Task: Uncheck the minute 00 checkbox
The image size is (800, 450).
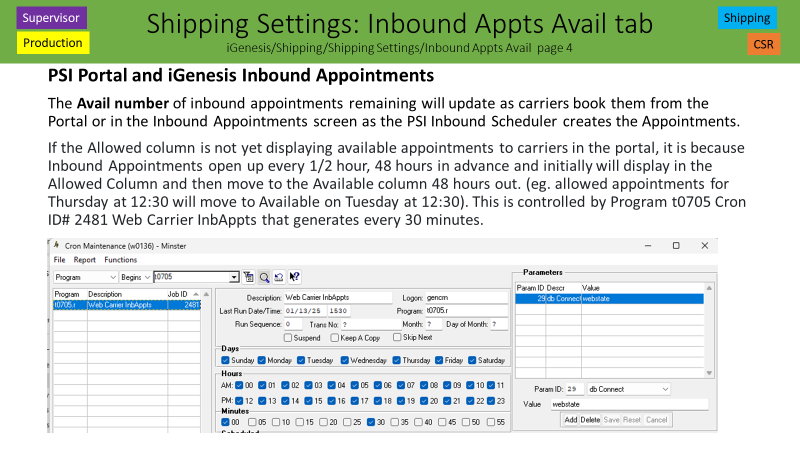Action: (x=226, y=422)
